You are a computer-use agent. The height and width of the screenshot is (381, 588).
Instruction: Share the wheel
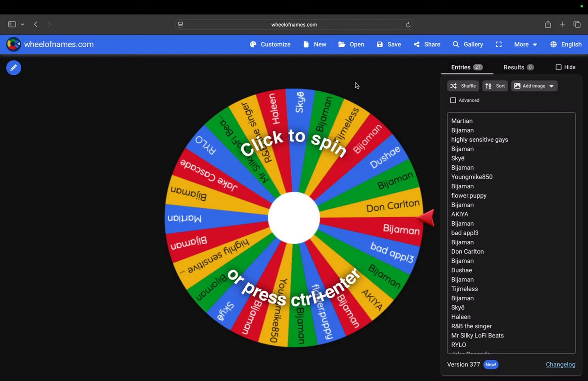point(427,45)
